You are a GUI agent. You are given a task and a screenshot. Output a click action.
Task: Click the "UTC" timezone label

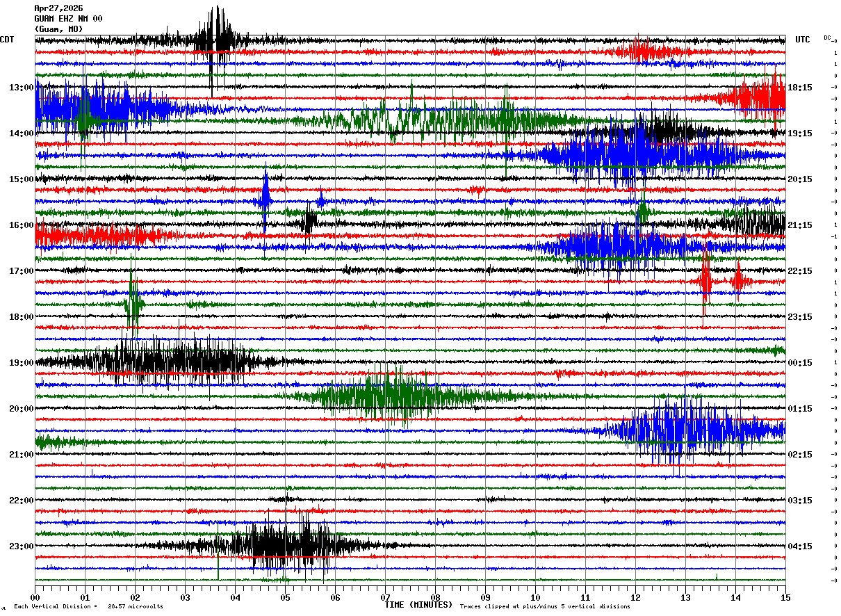coord(803,40)
